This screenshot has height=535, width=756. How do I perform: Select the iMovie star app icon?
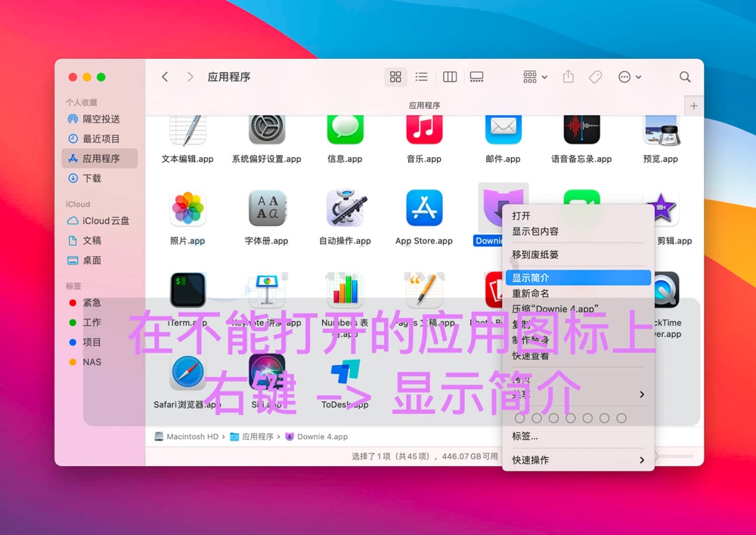click(x=665, y=209)
